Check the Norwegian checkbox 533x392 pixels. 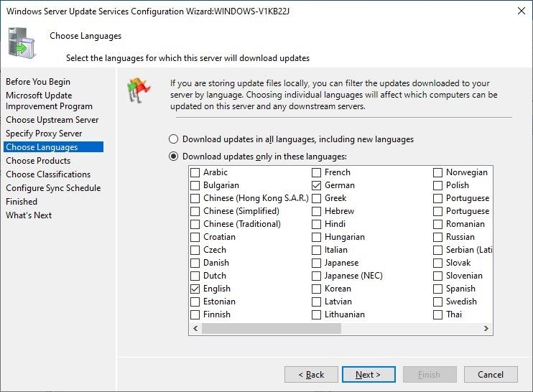point(438,172)
